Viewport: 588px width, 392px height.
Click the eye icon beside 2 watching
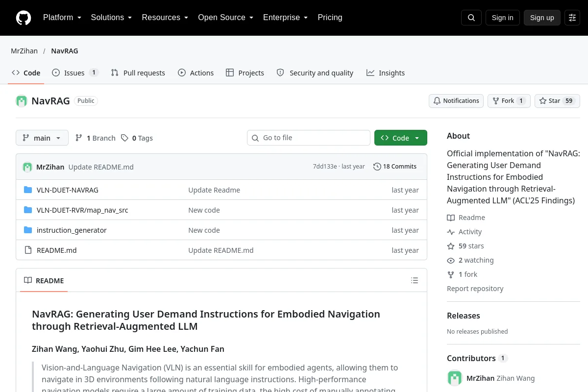click(451, 260)
